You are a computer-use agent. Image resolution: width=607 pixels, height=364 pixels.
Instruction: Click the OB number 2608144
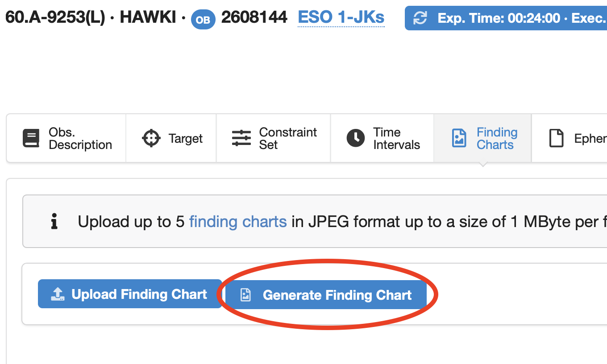254,17
